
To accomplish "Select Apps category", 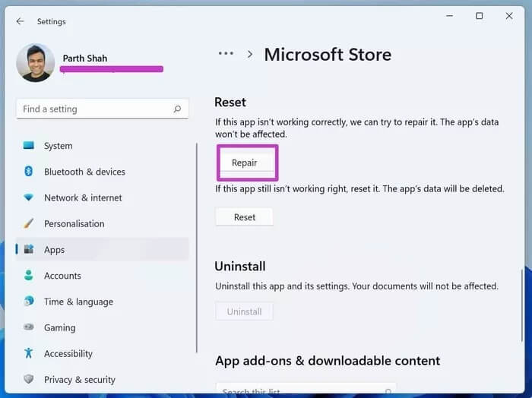I will click(102, 250).
